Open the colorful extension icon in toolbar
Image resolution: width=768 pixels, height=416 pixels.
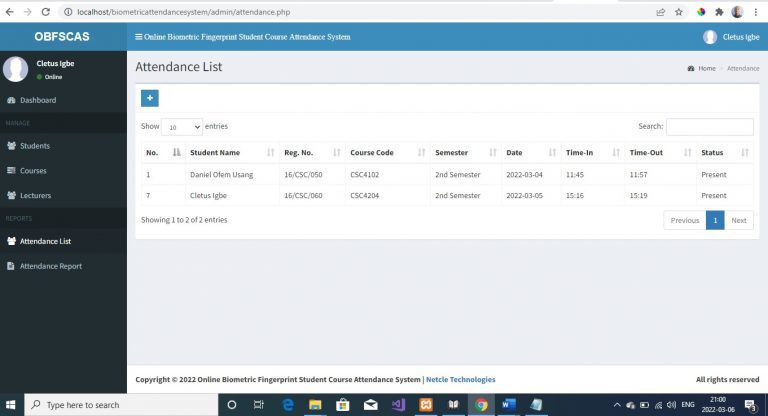click(x=701, y=12)
